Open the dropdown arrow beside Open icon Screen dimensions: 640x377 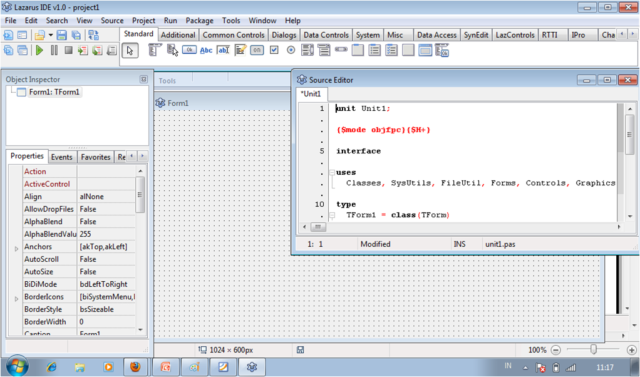coord(51,35)
